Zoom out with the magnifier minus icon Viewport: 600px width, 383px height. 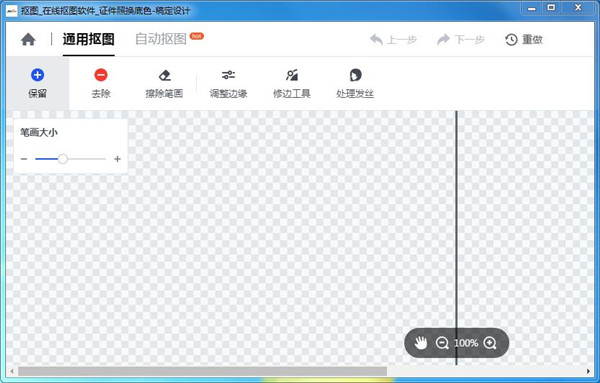coord(442,343)
